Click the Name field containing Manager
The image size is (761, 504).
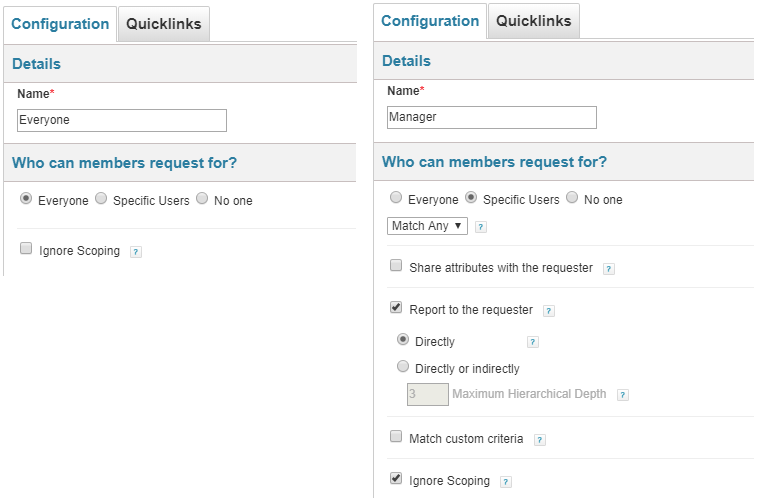[491, 117]
